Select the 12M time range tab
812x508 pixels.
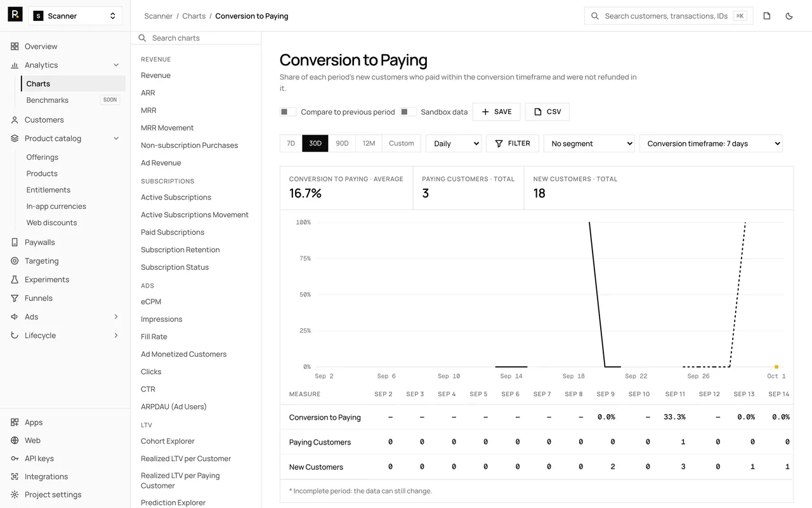pos(369,144)
